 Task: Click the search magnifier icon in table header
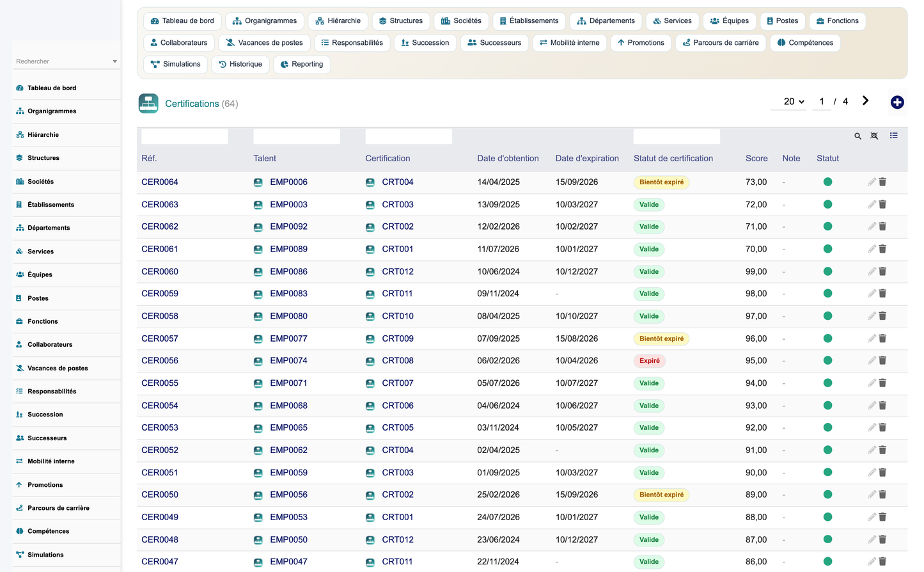point(858,136)
